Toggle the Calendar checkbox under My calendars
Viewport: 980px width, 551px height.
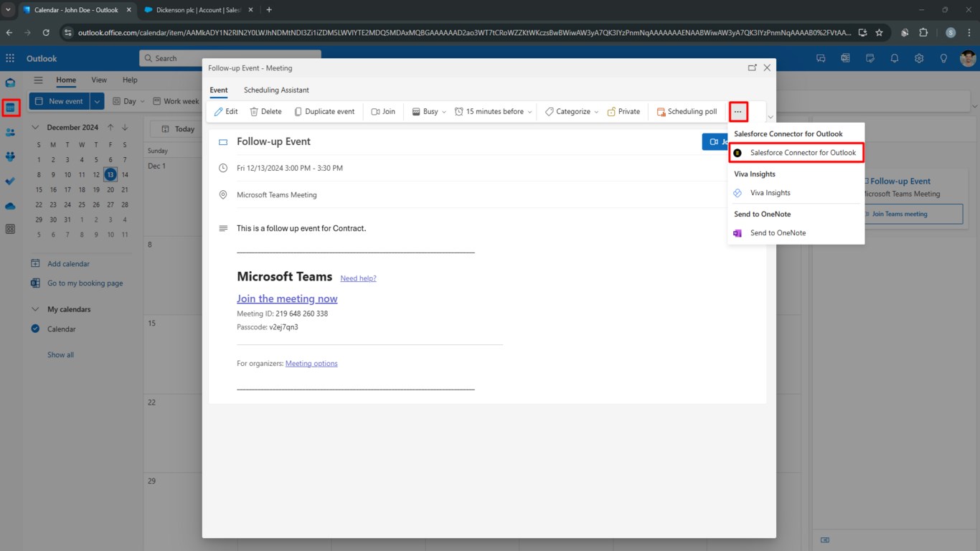click(x=36, y=329)
